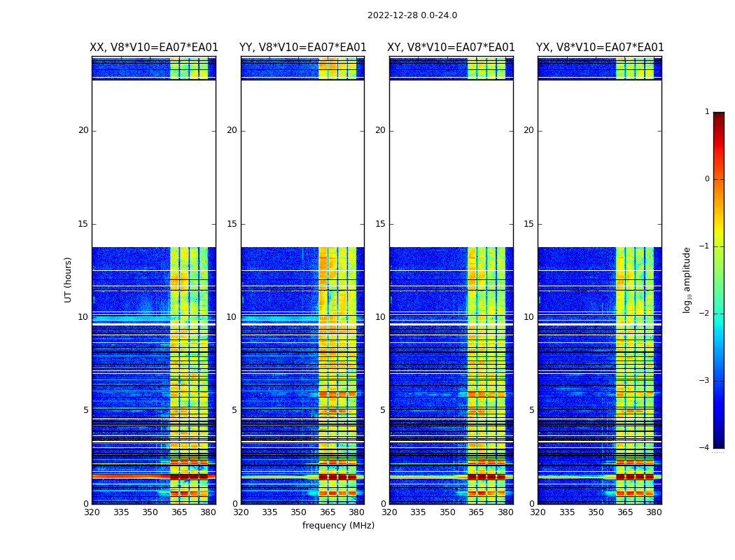Click the 365 tick under XY panel
This screenshot has width=735, height=560.
(x=476, y=512)
